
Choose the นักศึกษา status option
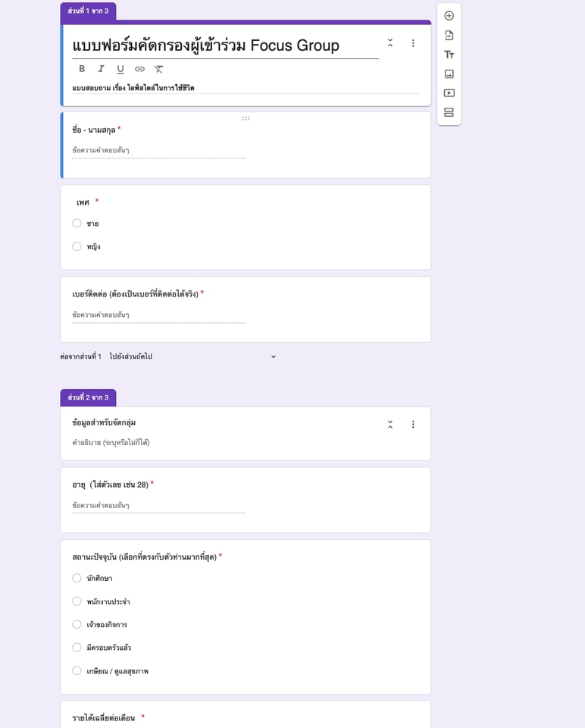(77, 579)
